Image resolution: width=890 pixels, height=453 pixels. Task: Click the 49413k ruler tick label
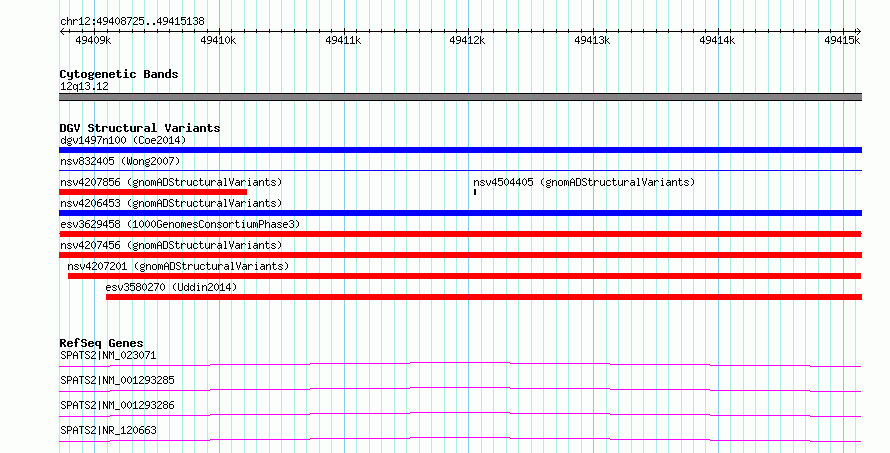592,40
